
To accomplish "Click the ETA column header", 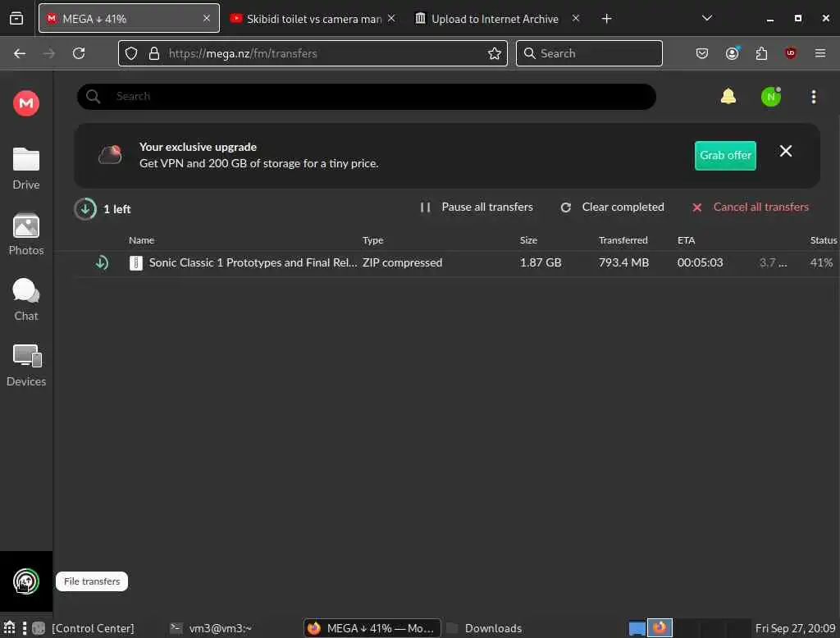I will click(x=686, y=240).
